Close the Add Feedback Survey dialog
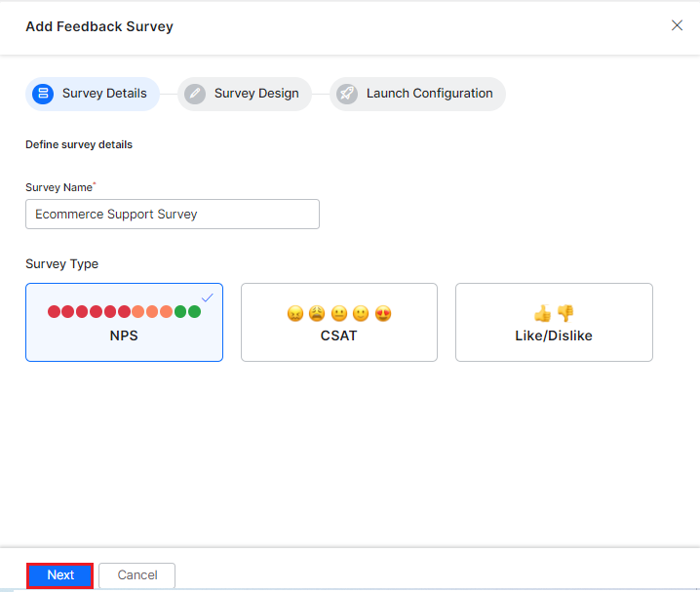The height and width of the screenshot is (592, 700). (677, 25)
